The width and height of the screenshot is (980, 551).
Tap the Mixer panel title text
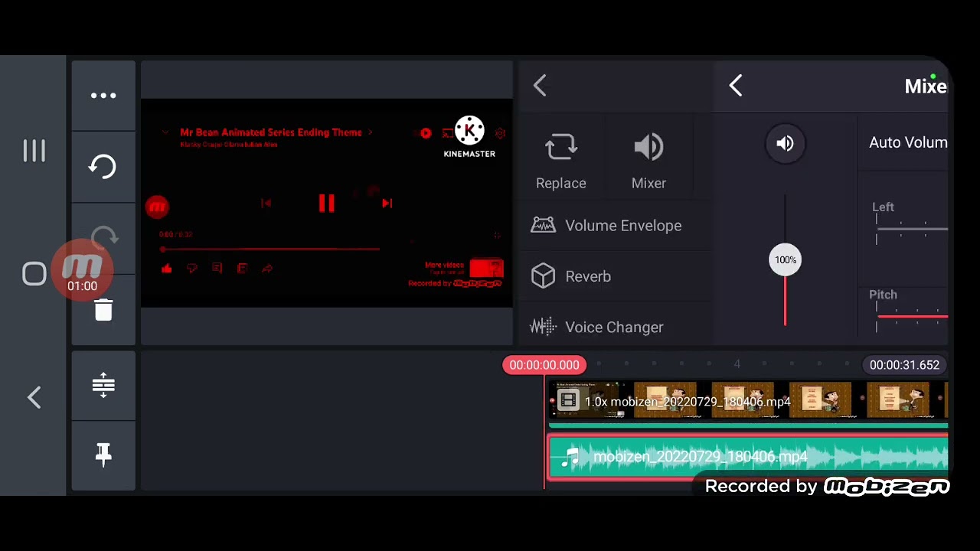926,86
